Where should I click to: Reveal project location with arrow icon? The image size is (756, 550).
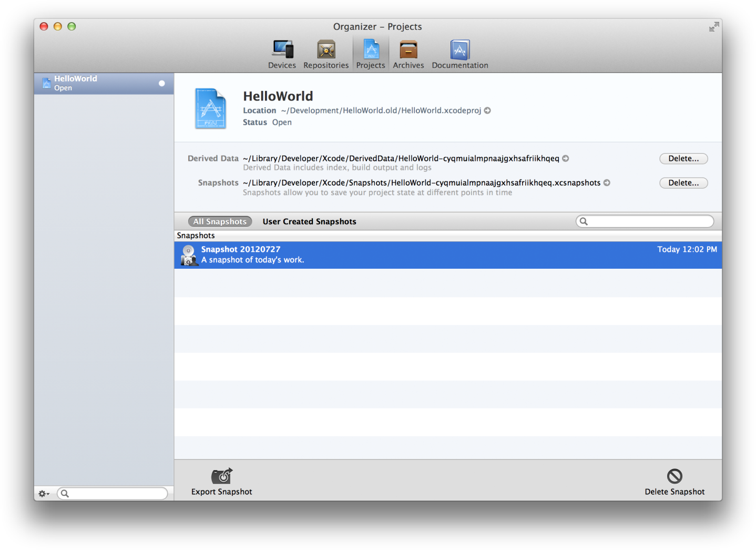[x=488, y=110]
